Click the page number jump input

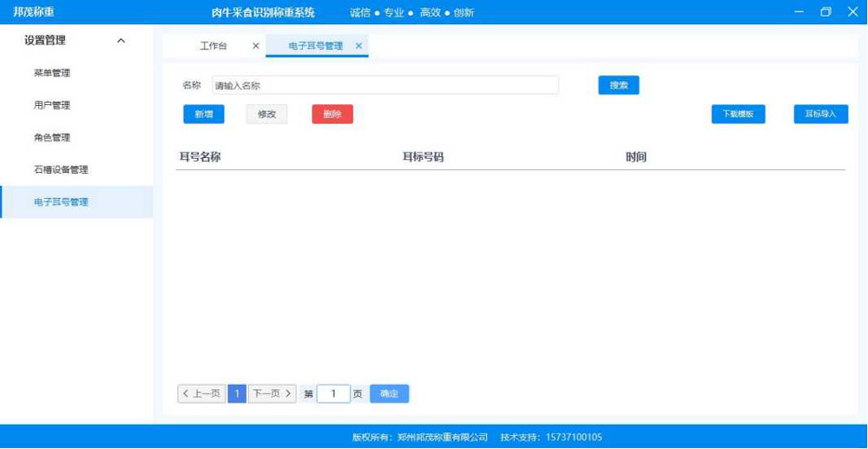click(x=333, y=394)
